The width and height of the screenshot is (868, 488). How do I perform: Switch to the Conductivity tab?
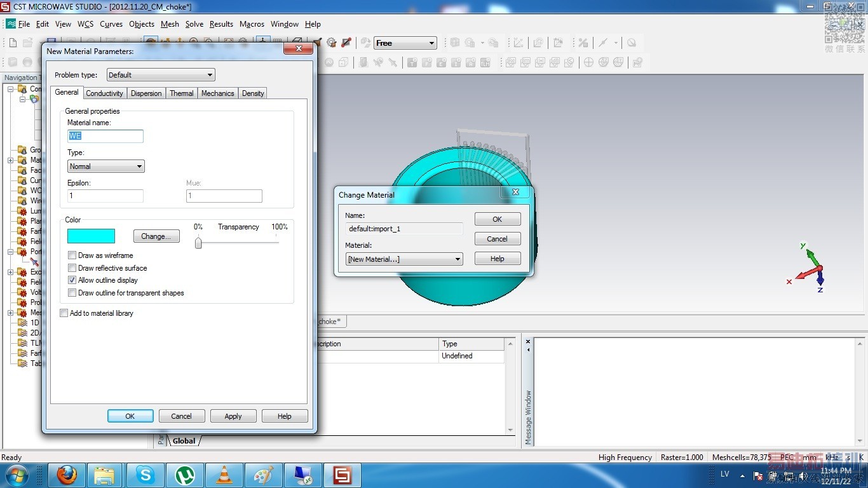[x=104, y=93]
